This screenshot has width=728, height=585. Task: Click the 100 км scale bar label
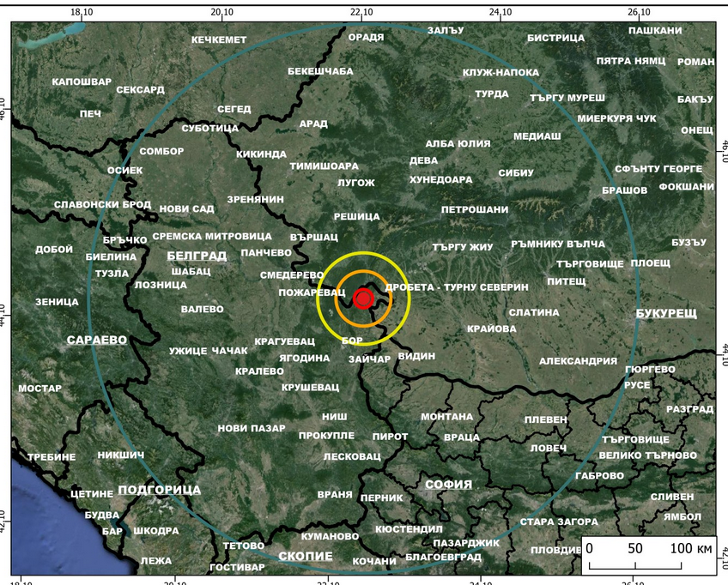point(692,547)
